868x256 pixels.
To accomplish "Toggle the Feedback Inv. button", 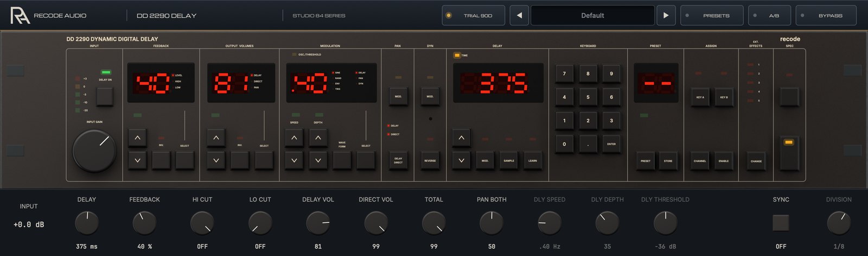I will click(x=161, y=161).
